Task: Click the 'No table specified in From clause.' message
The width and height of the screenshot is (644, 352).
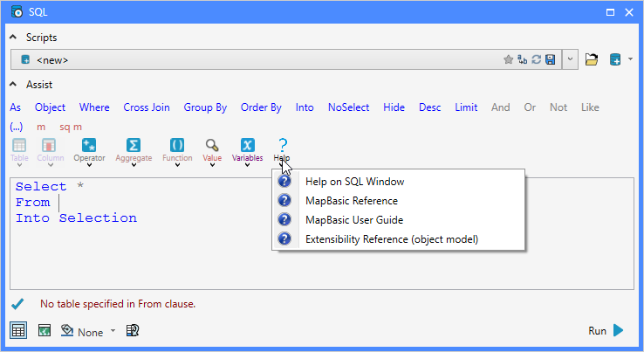Action: point(118,304)
